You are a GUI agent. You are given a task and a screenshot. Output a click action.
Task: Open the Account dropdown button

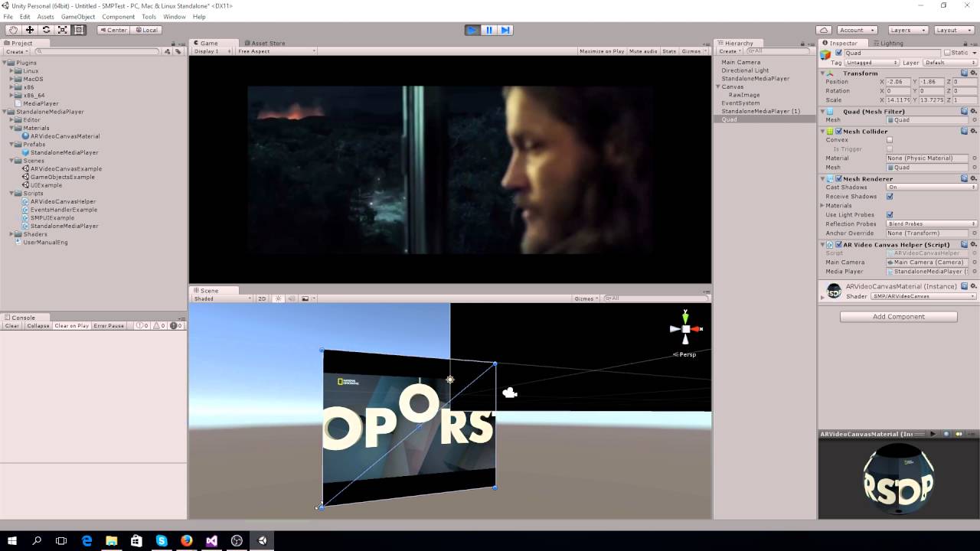[855, 30]
